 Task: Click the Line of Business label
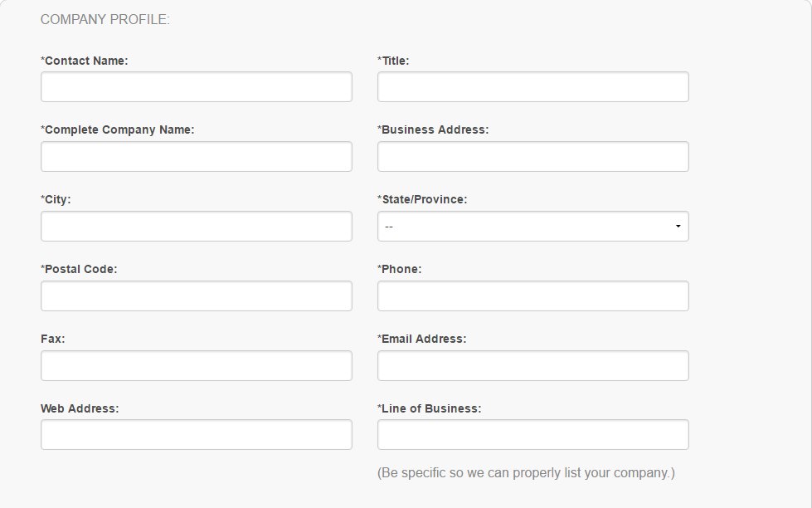click(x=430, y=408)
